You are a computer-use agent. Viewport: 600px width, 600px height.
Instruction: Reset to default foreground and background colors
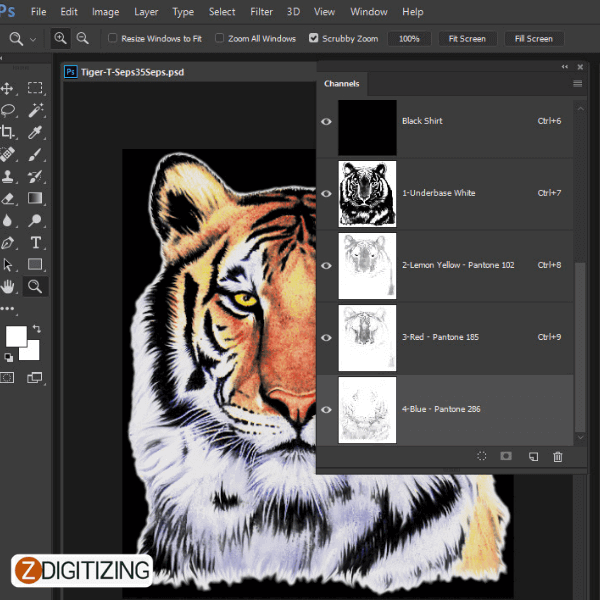(x=8, y=357)
